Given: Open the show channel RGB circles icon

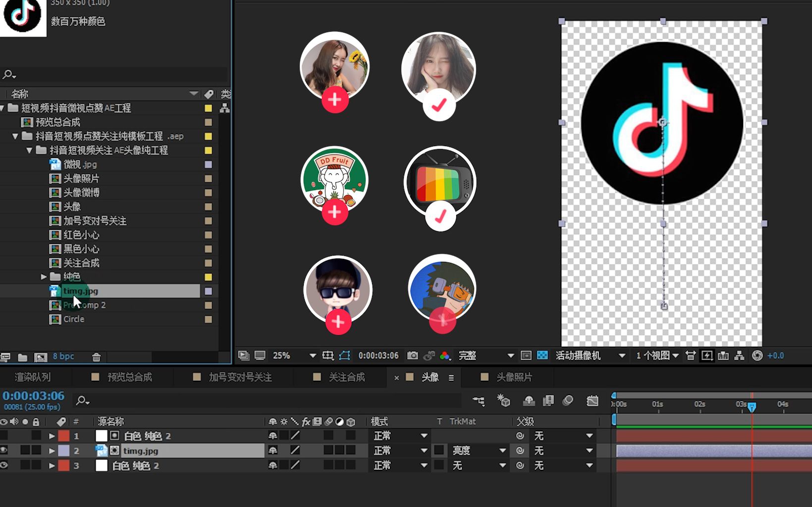Looking at the screenshot, I should point(445,355).
